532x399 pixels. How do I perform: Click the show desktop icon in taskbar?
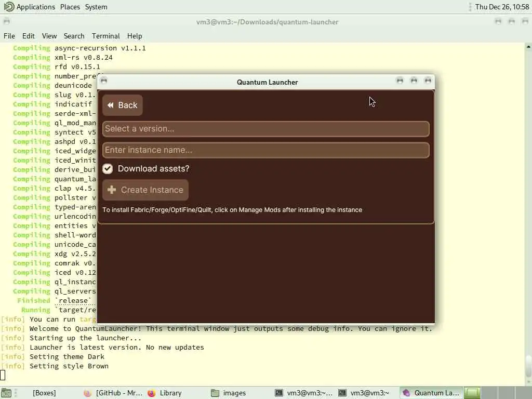pos(6,393)
